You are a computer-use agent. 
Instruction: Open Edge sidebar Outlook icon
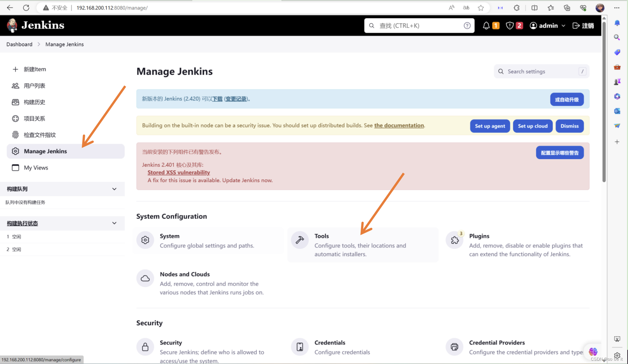(x=617, y=111)
